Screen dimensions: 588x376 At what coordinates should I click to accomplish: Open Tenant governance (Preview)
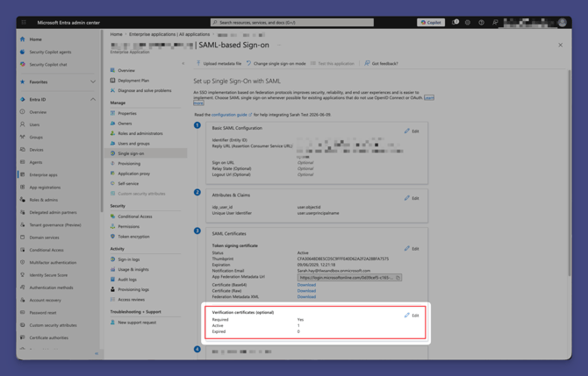(56, 225)
